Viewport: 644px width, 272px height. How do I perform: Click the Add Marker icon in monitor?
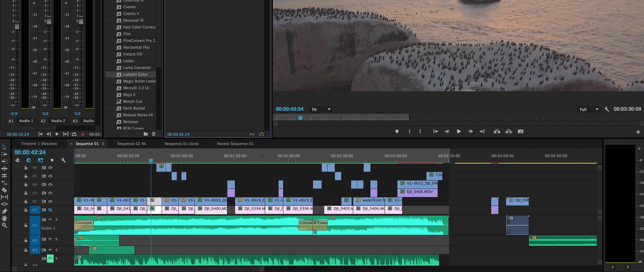397,131
